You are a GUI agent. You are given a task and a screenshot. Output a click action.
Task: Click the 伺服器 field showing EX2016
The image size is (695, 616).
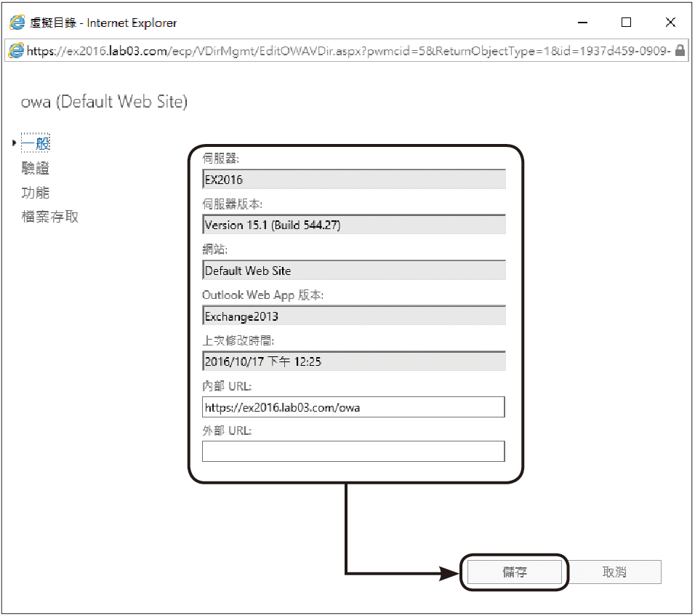tap(353, 179)
